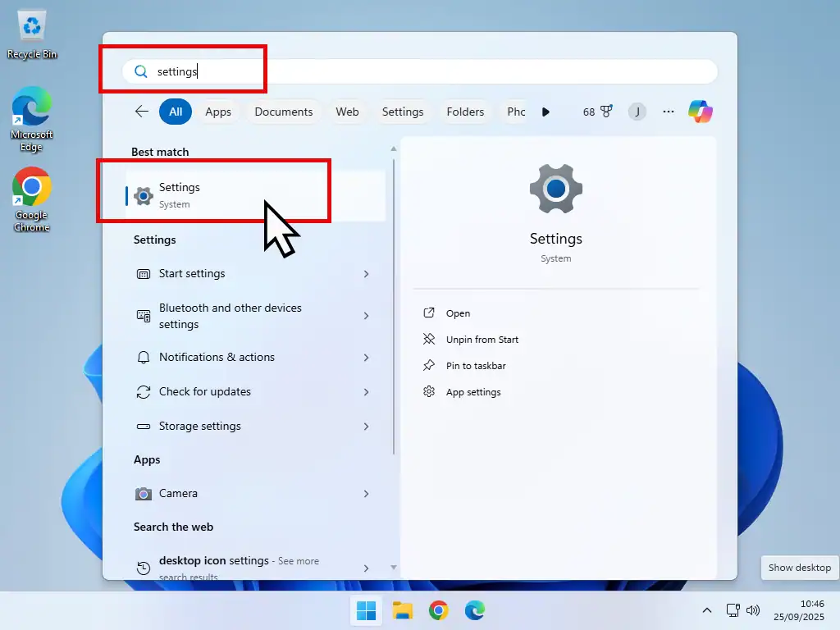This screenshot has width=840, height=630.
Task: Show more filters with play arrow
Action: point(546,112)
